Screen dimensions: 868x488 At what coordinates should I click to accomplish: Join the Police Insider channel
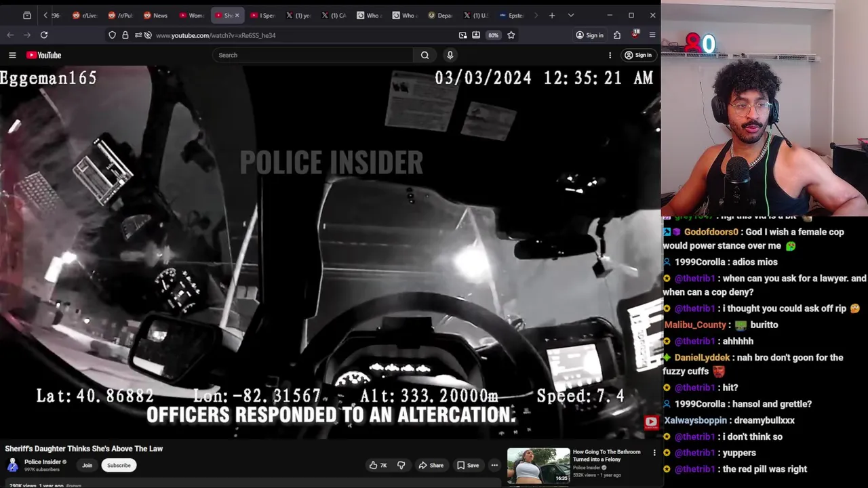pos(87,466)
